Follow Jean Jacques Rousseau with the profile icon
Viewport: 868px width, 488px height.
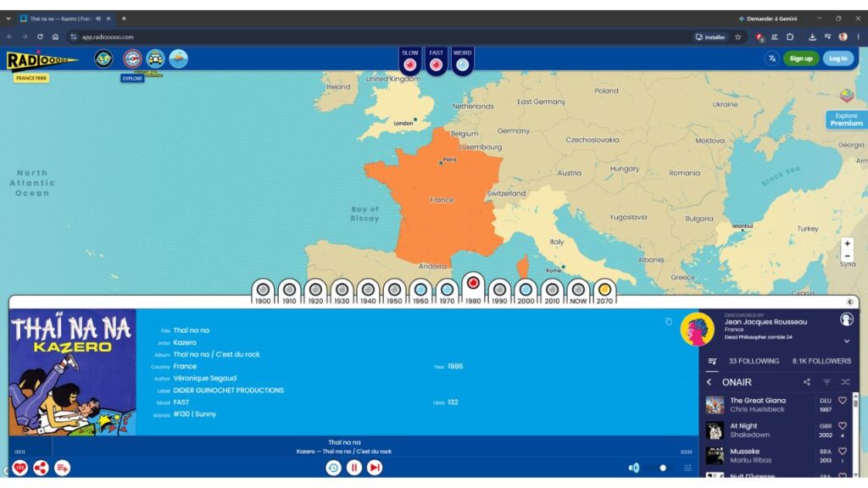click(847, 319)
